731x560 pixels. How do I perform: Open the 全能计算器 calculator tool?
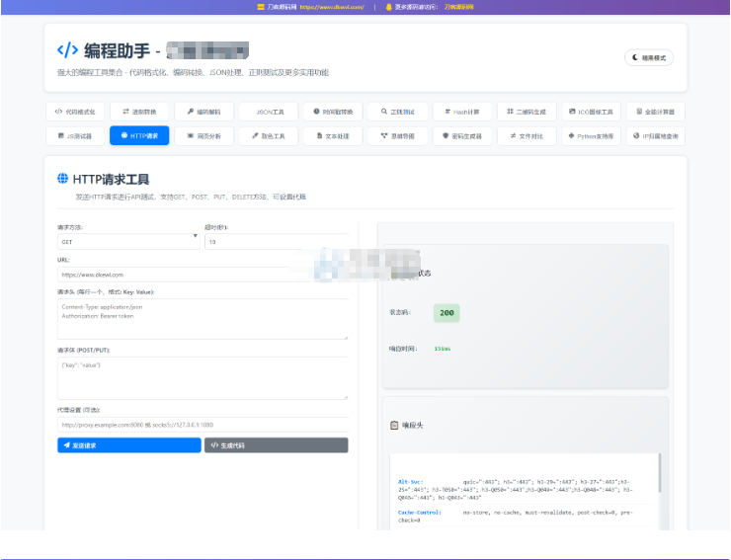pos(656,112)
